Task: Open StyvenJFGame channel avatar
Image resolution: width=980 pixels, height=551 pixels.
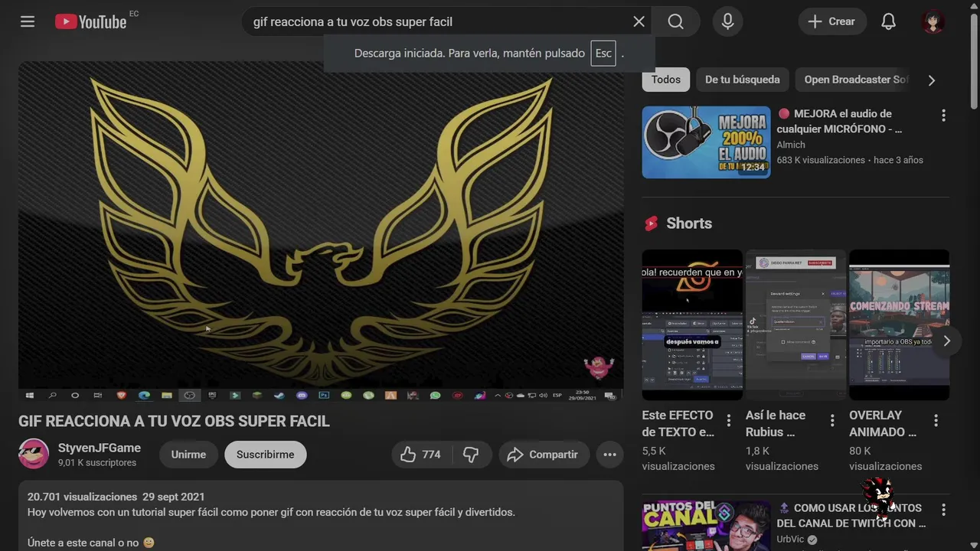Action: pos(34,454)
